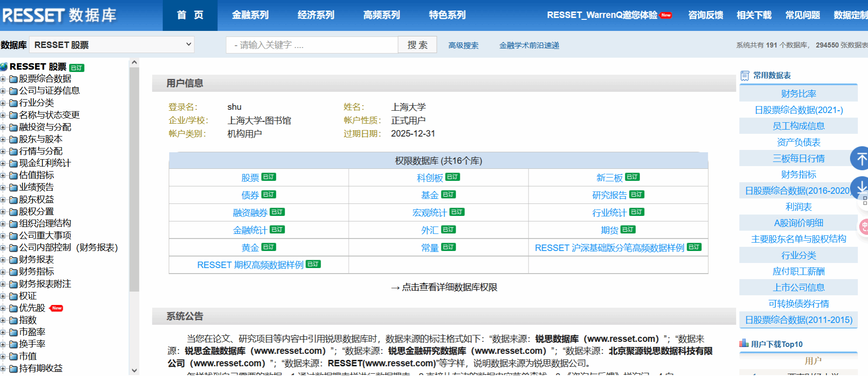This screenshot has height=376, width=868.
Task: Click the green 已订 badge next to 股票
Action: [x=269, y=177]
